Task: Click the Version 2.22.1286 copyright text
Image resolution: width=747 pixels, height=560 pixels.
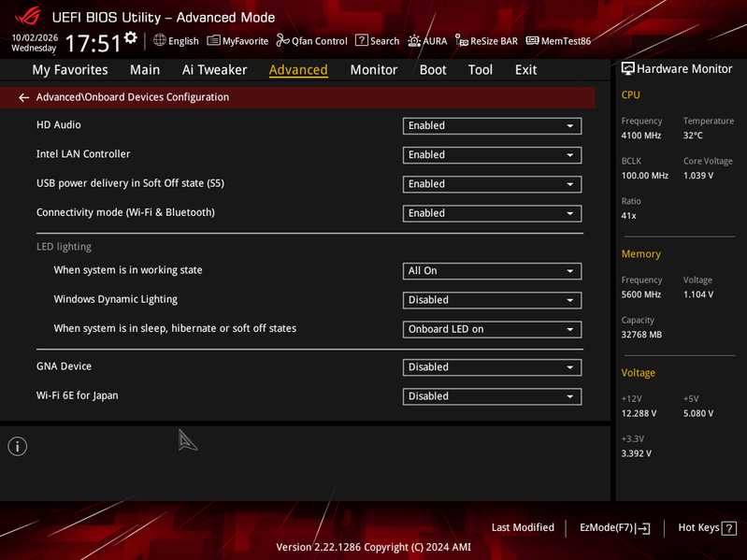Action: point(374,547)
